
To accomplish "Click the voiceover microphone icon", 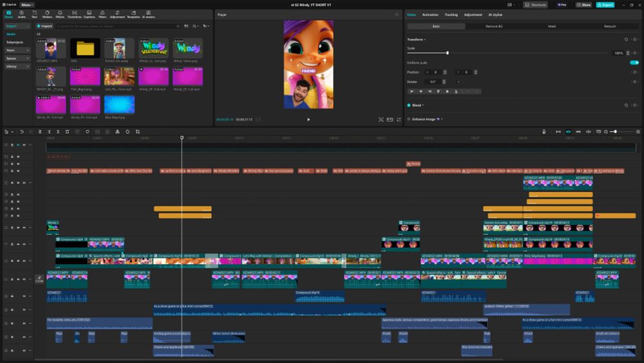I will [544, 132].
